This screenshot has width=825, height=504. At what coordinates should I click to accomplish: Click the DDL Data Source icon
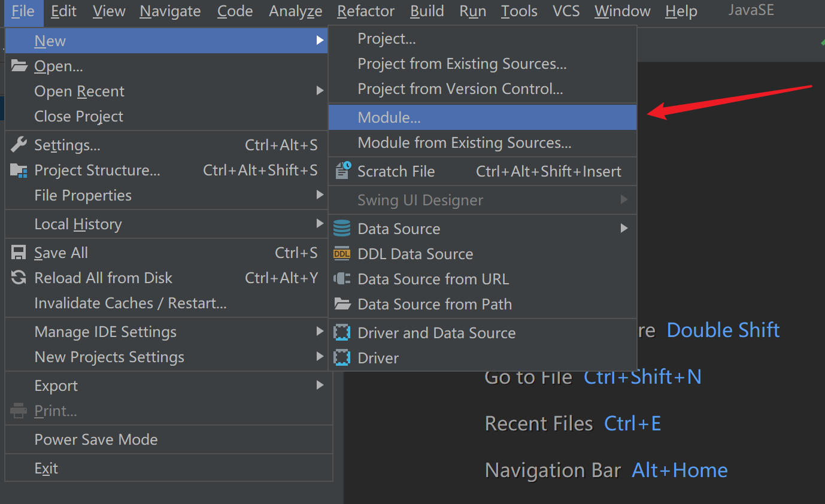[x=342, y=254]
